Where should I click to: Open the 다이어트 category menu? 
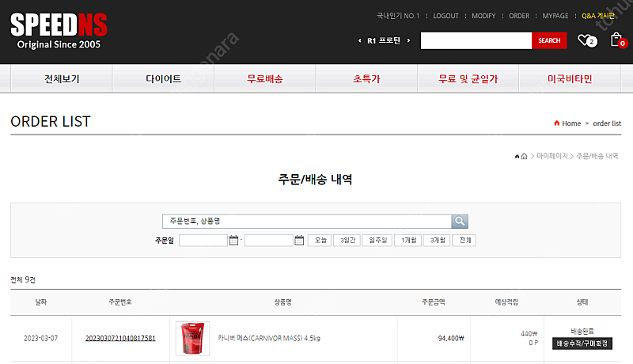163,79
